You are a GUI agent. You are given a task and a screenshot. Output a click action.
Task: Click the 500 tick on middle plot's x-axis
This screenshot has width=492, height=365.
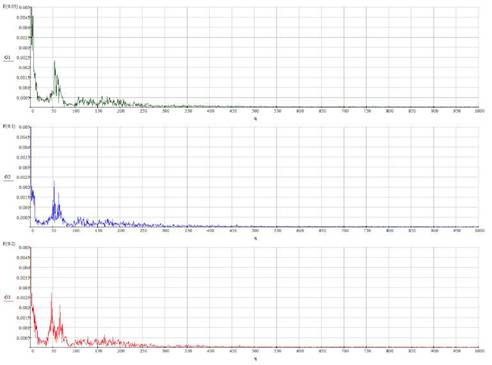coord(255,231)
